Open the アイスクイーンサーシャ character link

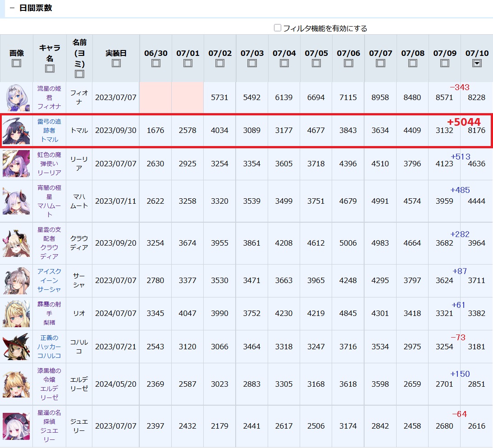pyautogui.click(x=49, y=280)
